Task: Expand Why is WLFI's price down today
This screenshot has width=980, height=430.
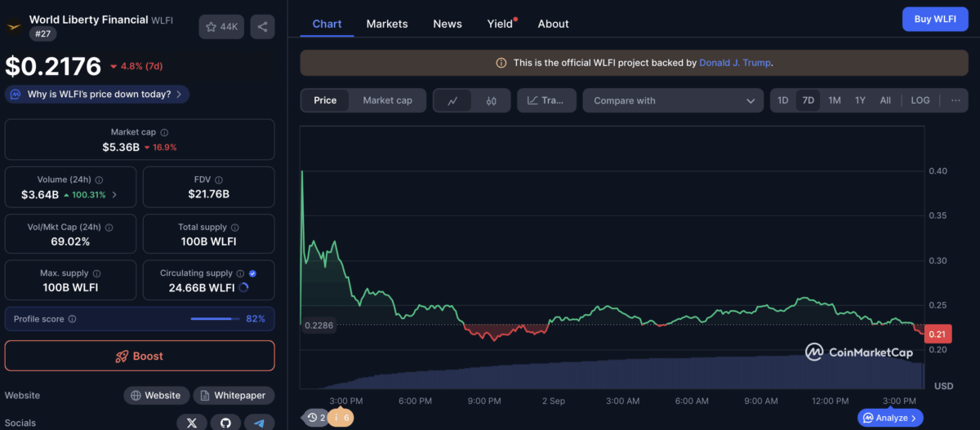Action: tap(97, 94)
